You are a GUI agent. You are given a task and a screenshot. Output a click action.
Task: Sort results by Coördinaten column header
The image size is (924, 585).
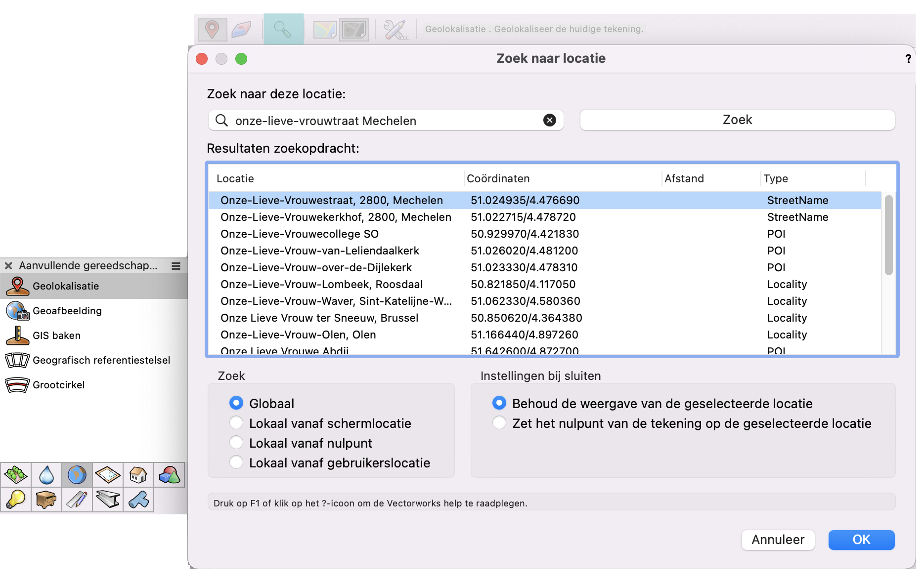tap(563, 178)
